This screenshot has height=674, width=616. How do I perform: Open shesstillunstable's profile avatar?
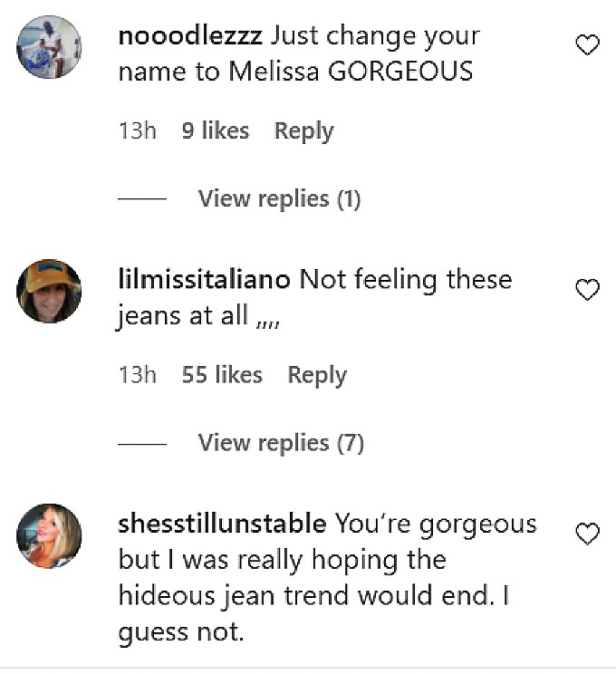(49, 535)
